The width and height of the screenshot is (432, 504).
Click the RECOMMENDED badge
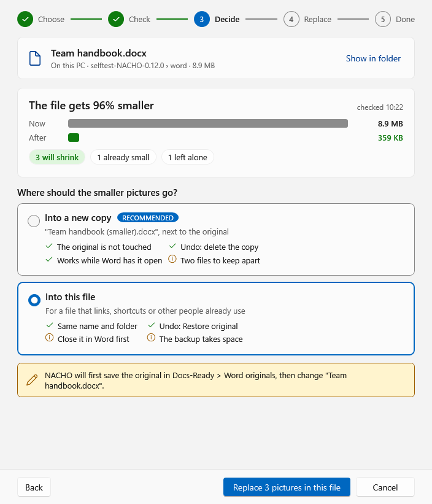point(148,217)
